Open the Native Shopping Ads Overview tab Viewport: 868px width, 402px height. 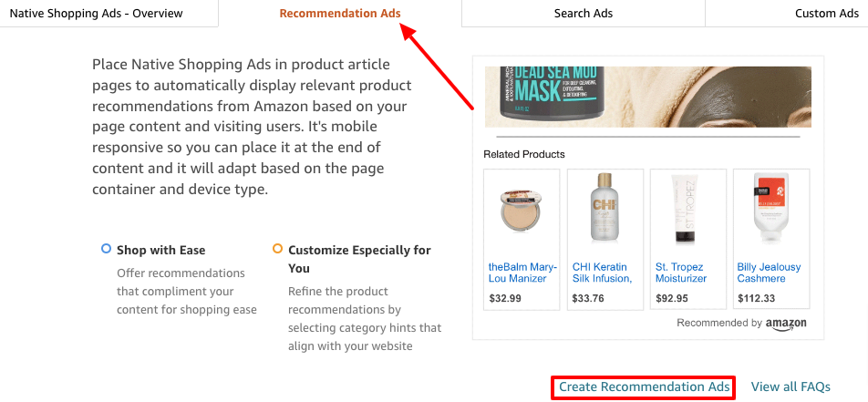(x=96, y=14)
